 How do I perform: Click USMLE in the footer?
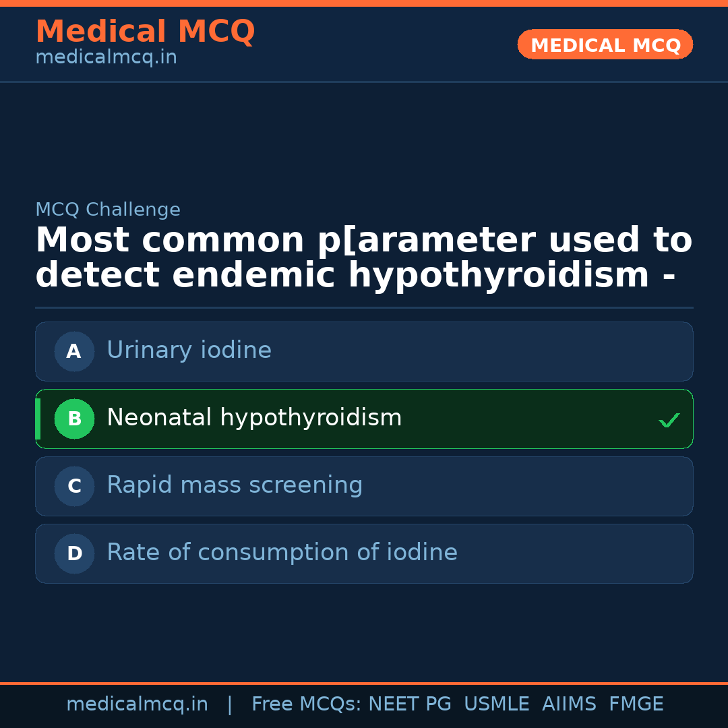pyautogui.click(x=496, y=704)
